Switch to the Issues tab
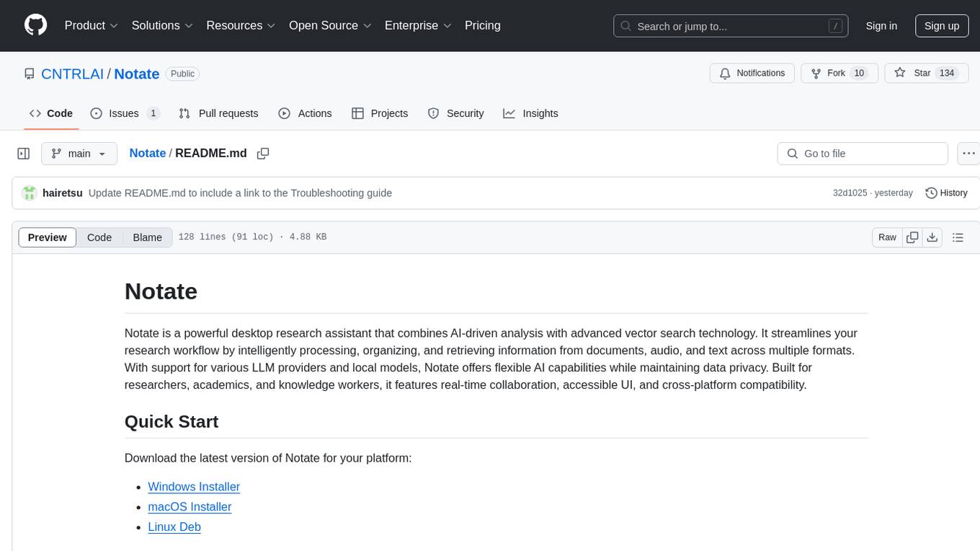The height and width of the screenshot is (551, 980). tap(125, 113)
